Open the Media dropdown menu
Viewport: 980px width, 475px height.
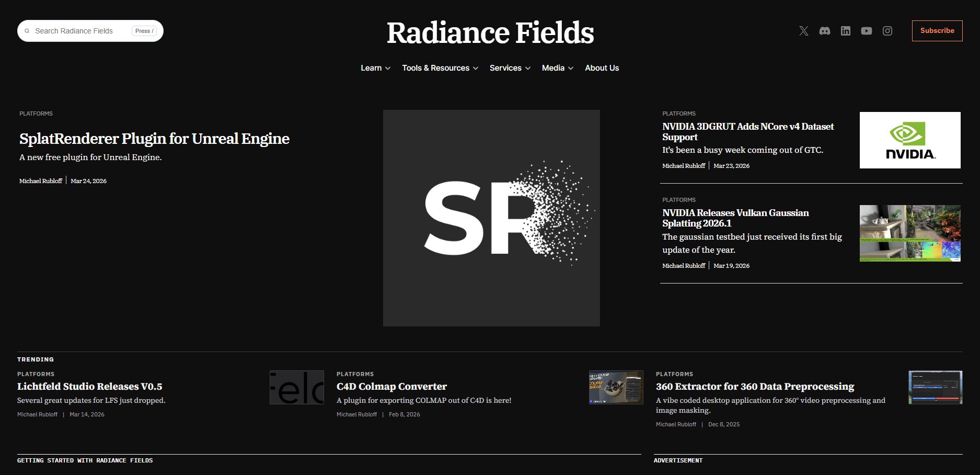coord(557,68)
